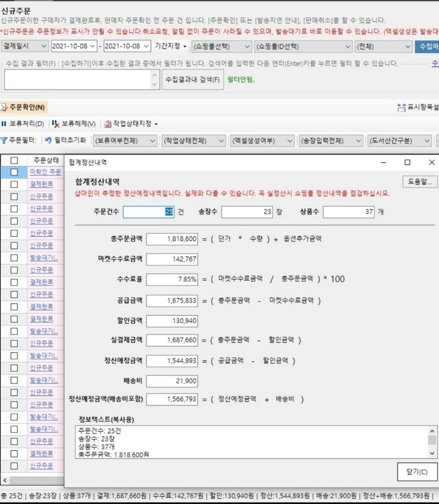Open the 결제일시 date type dropdown
The image size is (439, 504).
click(25, 46)
